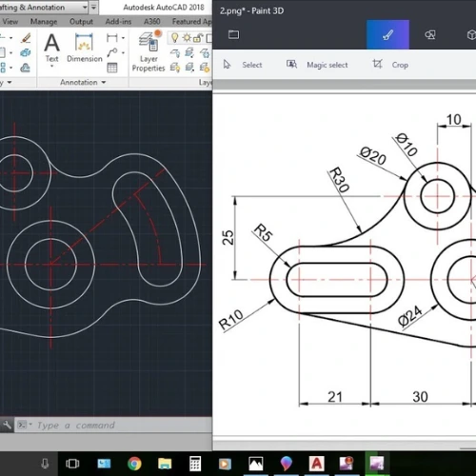
Task: Click the Crop tool in Paint 3D
Action: [x=390, y=65]
